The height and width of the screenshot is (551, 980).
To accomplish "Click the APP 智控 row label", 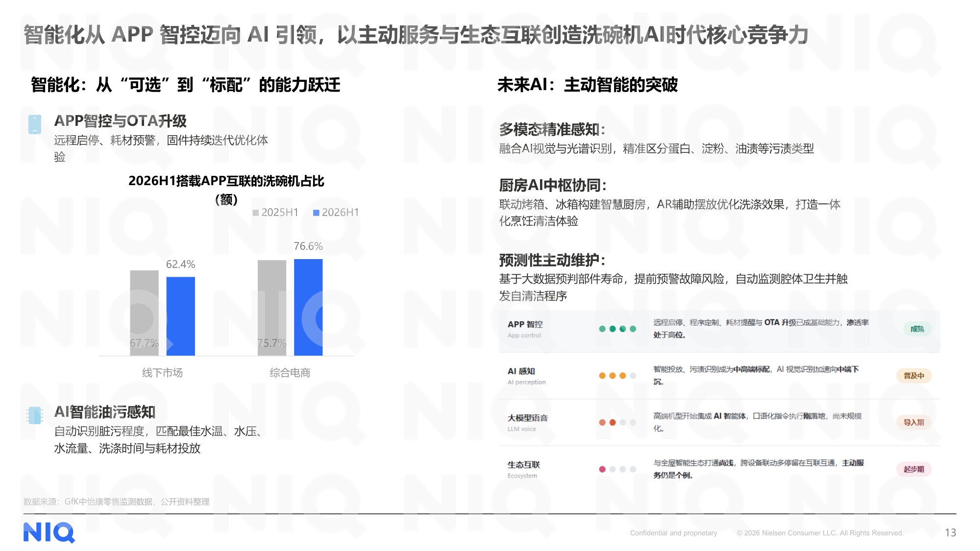I will [525, 325].
